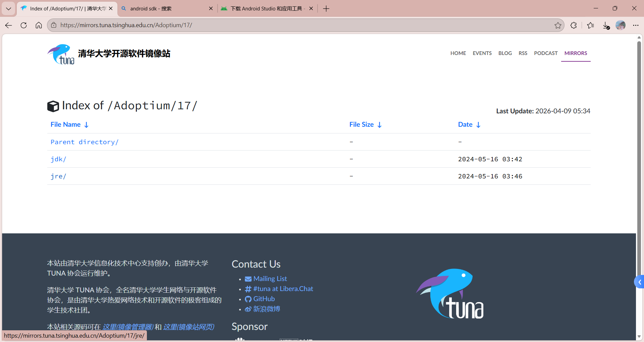This screenshot has width=644, height=342.
Task: Open a new tab with plus icon
Action: (x=326, y=9)
